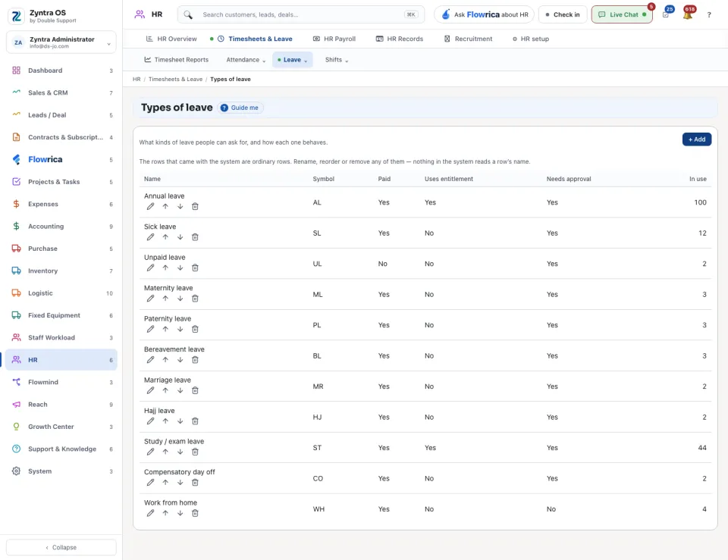Open Zyntra Administrator account switcher

(x=61, y=42)
